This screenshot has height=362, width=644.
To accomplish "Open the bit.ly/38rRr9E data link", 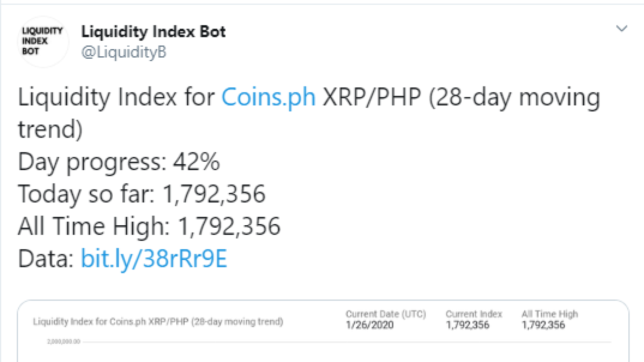I will point(154,259).
